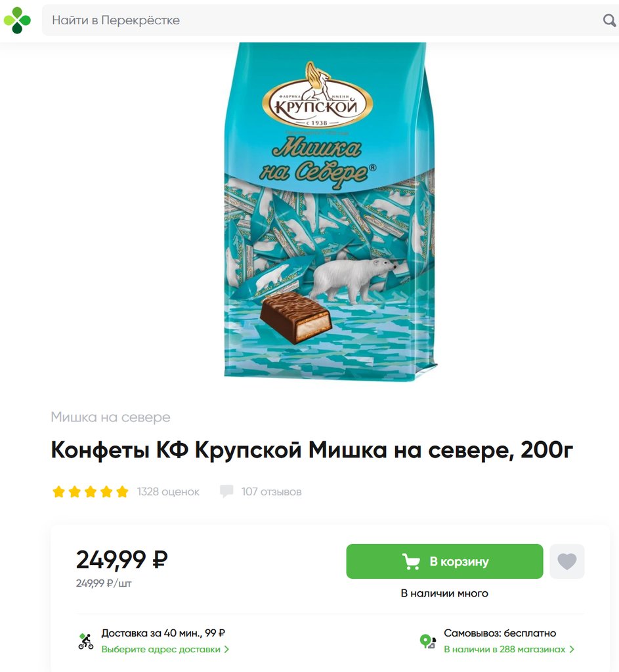Image resolution: width=619 pixels, height=672 pixels.
Task: Open the 'В наличии в 288 магазинах' link
Action: tap(505, 649)
